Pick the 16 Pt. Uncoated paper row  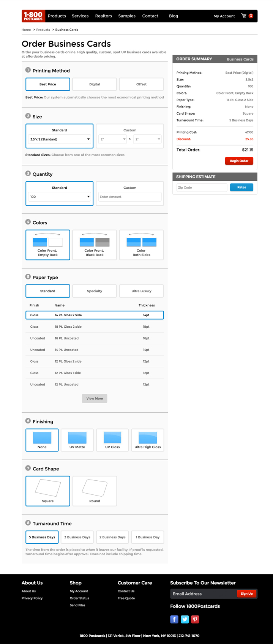(95, 338)
